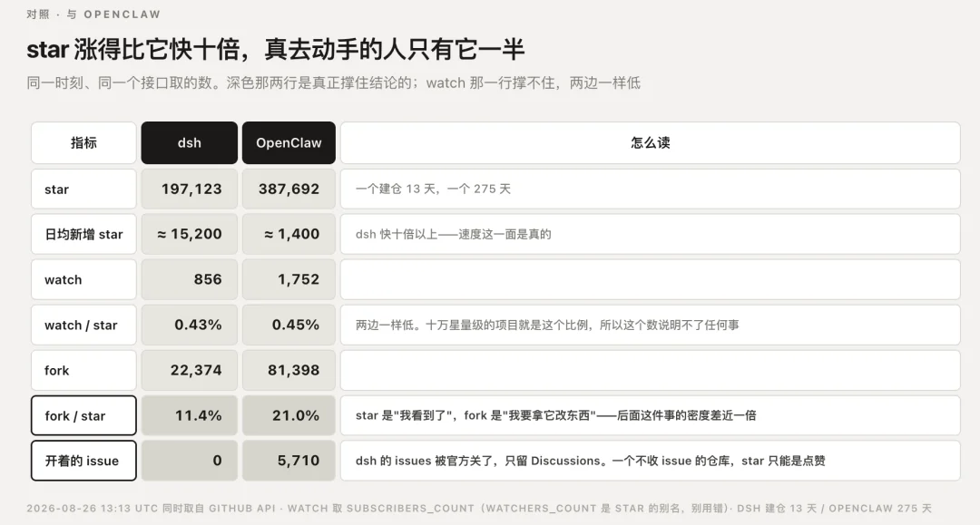Click the fork row label
The width and height of the screenshot is (980, 525).
click(x=83, y=370)
